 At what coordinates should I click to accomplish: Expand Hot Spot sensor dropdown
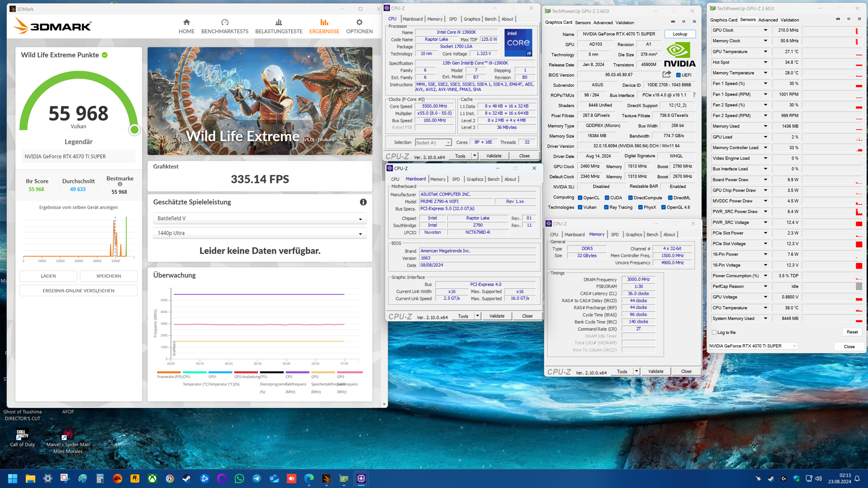(x=765, y=62)
